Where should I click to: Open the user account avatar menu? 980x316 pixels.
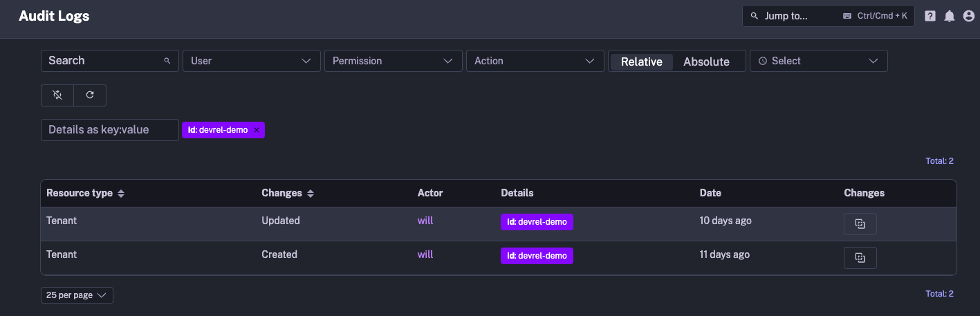click(x=968, y=16)
